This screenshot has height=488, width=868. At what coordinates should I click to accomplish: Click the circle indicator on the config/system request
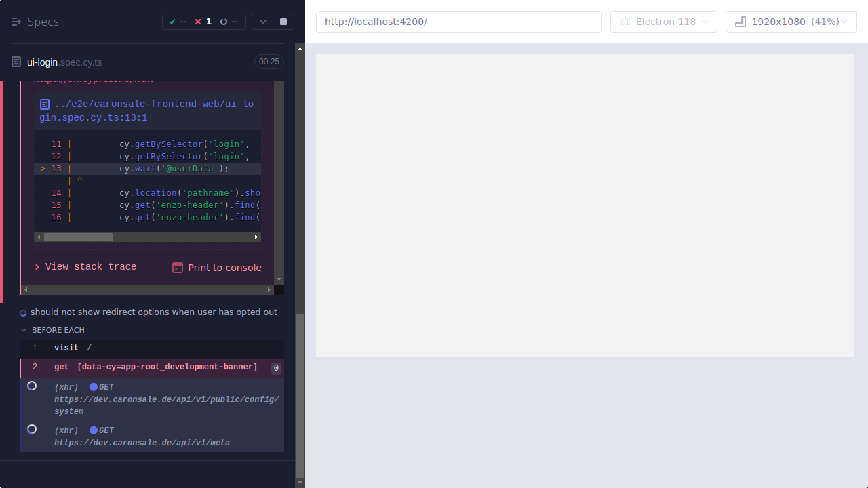click(x=31, y=386)
